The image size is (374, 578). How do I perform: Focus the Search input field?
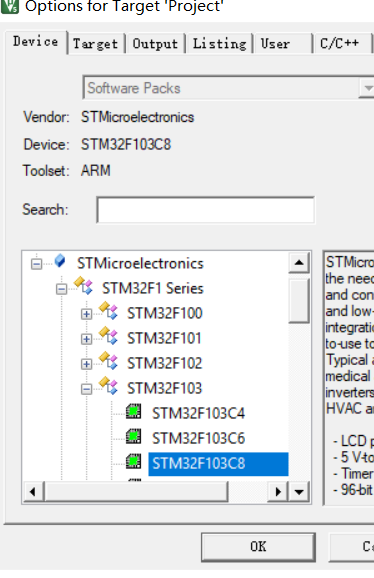pyautogui.click(x=206, y=210)
